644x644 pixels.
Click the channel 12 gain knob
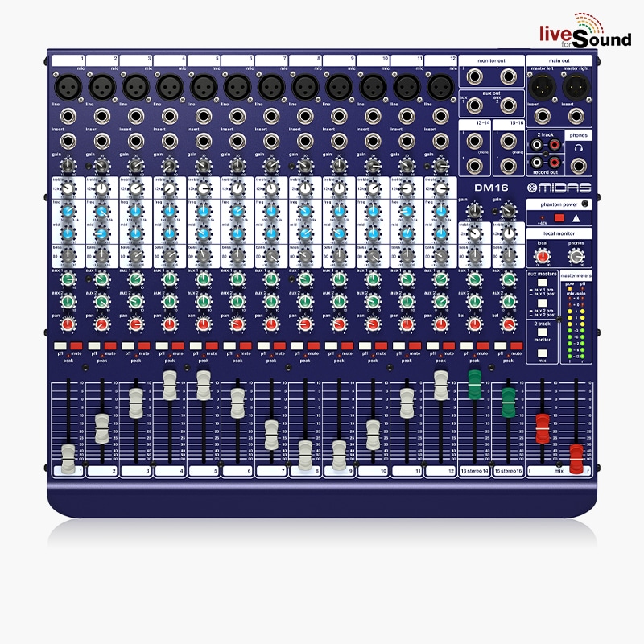point(440,166)
